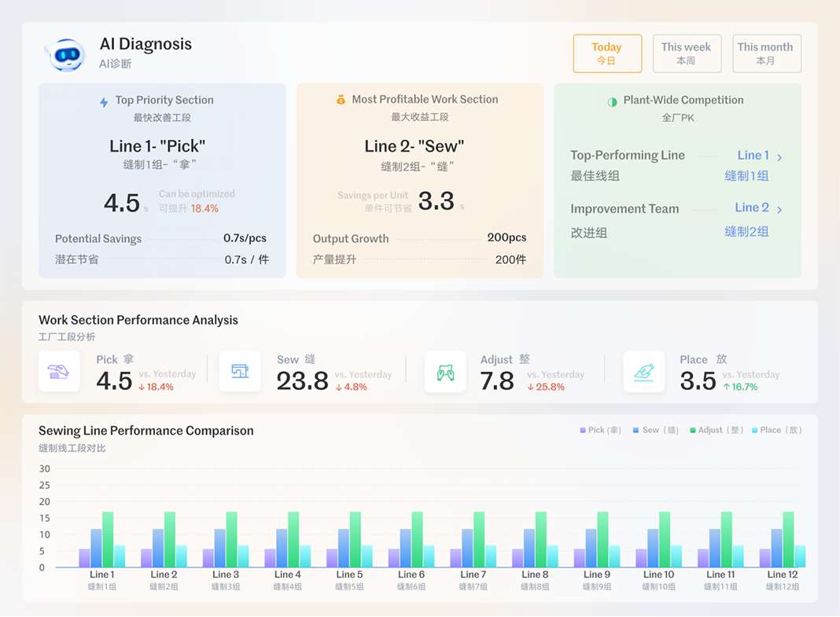The width and height of the screenshot is (840, 617).
Task: Switch to the Today tab
Action: [x=607, y=53]
